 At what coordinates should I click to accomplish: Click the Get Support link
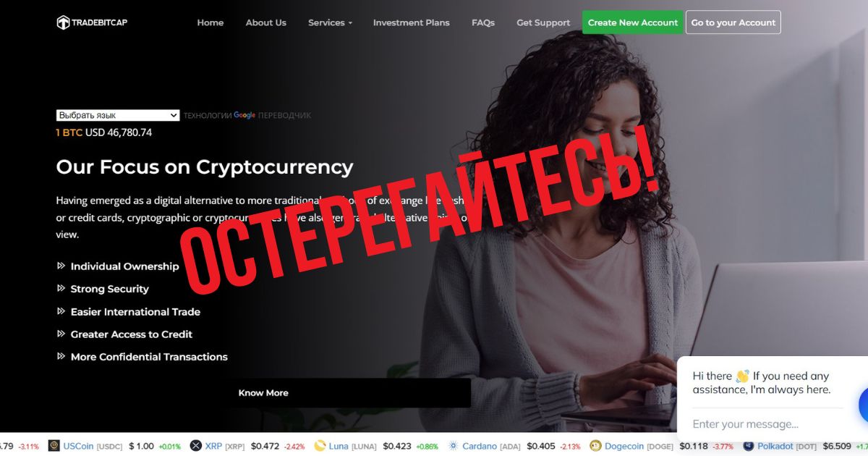[x=543, y=22]
